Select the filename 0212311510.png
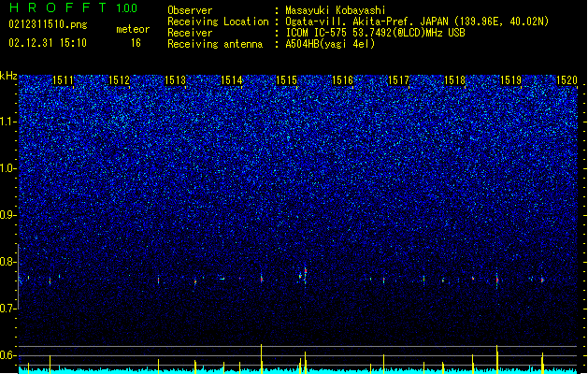Image resolution: width=588 pixels, height=374 pixels. click(x=48, y=24)
